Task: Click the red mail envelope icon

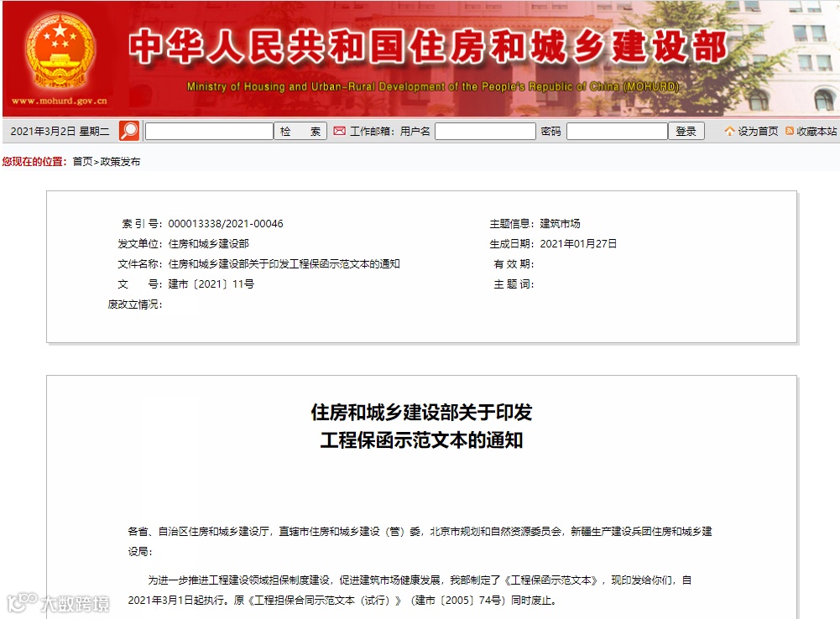Action: tap(339, 131)
